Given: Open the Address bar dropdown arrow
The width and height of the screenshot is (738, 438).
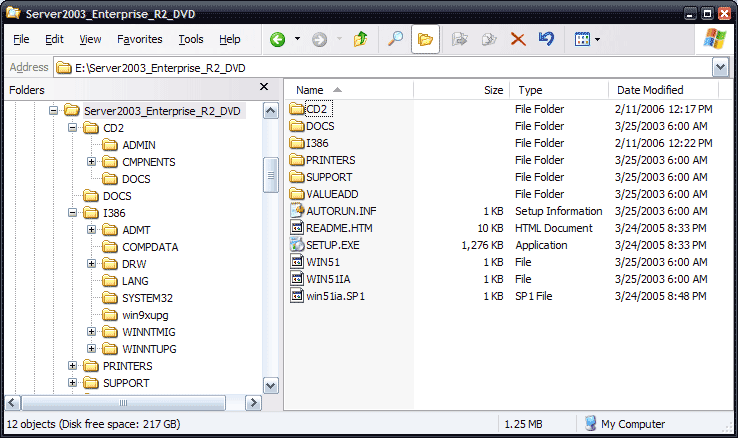Looking at the screenshot, I should click(x=720, y=67).
